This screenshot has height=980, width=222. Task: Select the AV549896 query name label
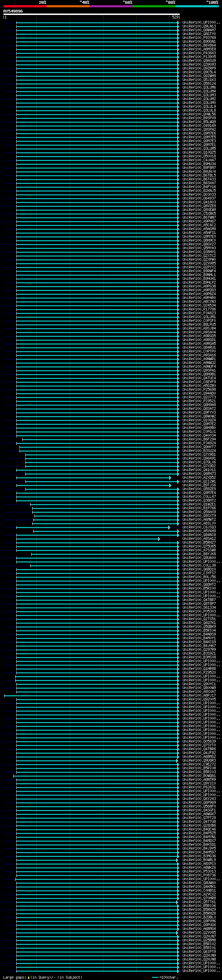pyautogui.click(x=13, y=11)
